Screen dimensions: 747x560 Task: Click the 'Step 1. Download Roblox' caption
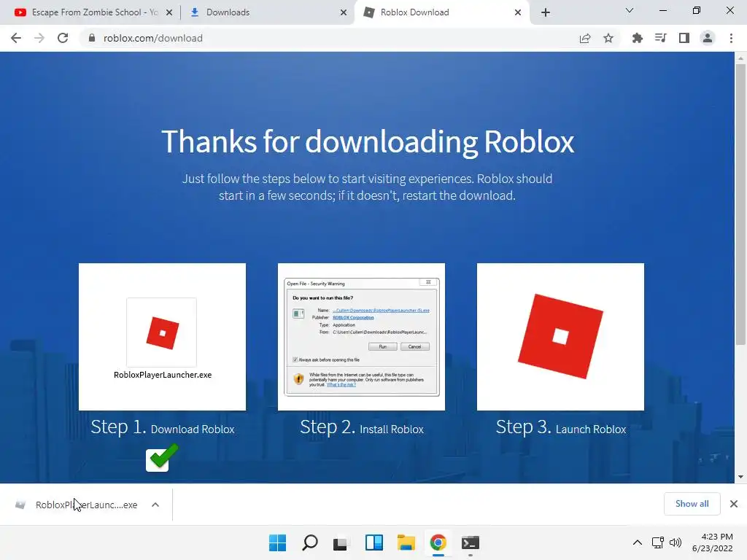point(163,427)
